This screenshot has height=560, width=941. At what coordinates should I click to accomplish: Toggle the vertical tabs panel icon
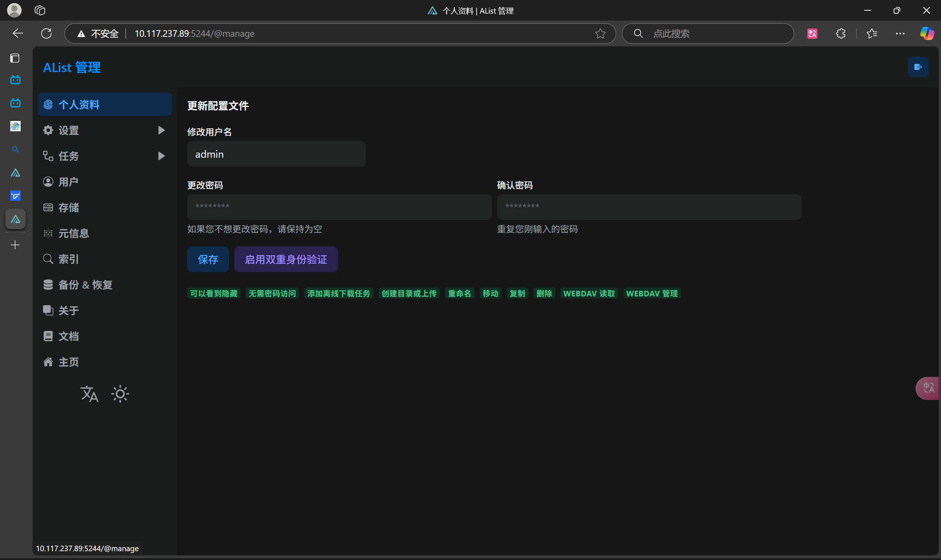pos(15,58)
